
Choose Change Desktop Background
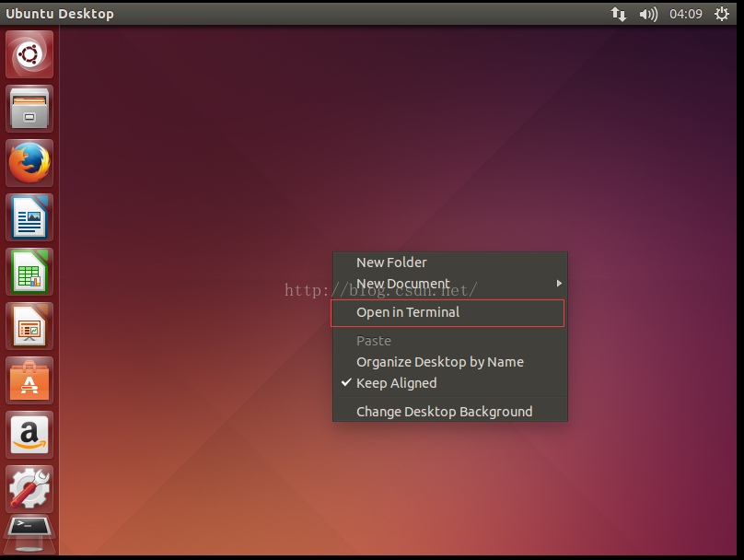point(450,412)
